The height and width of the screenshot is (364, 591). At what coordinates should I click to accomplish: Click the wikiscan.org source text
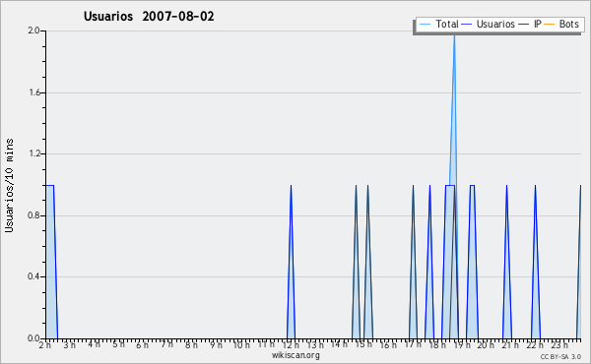point(295,355)
